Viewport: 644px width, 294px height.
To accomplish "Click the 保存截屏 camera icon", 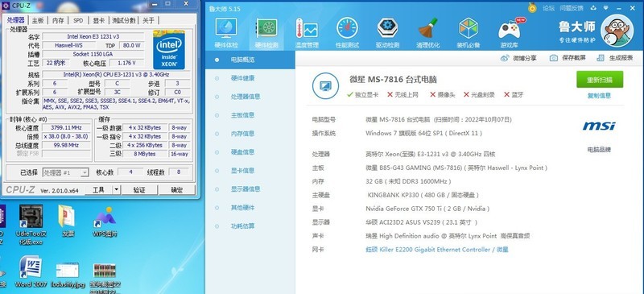I will tap(554, 58).
